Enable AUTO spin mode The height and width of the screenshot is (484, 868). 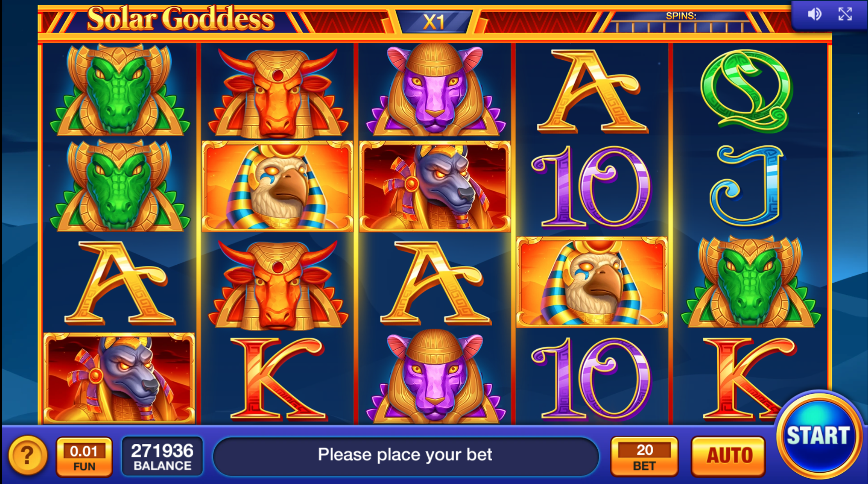point(728,456)
